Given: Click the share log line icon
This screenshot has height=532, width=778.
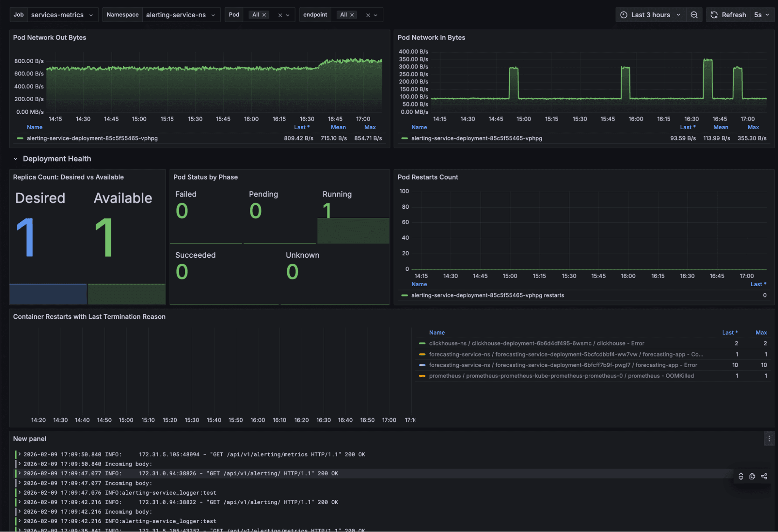Looking at the screenshot, I should tap(763, 476).
